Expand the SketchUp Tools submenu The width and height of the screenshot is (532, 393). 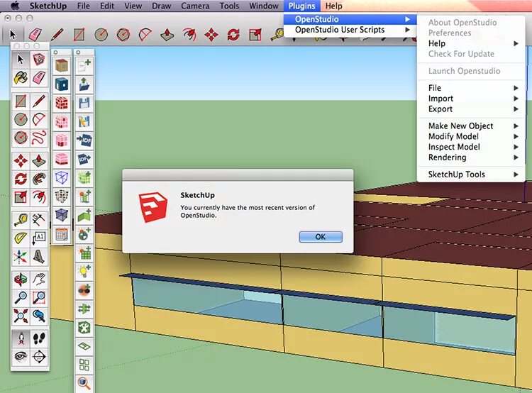pos(471,175)
